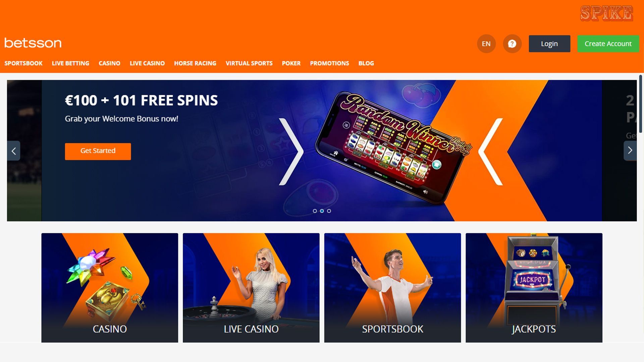Image resolution: width=644 pixels, height=362 pixels.
Task: Open the Poker menu item
Action: [291, 63]
